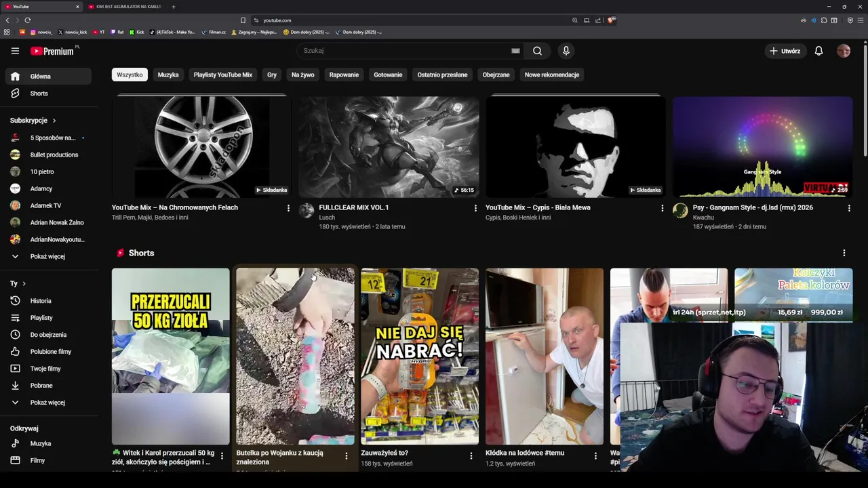868x488 pixels.
Task: Select Nowe rekomendacje filter chip
Action: point(552,75)
